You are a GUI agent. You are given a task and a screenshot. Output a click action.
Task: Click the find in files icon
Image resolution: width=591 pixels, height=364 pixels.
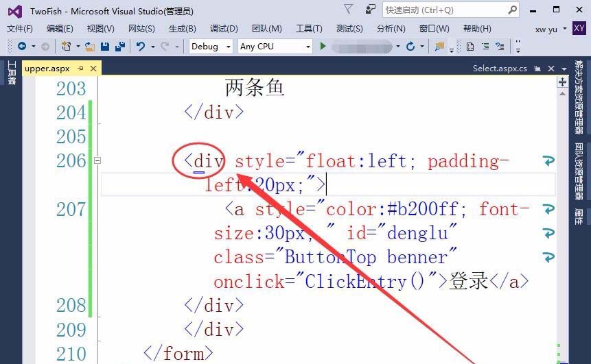[439, 47]
